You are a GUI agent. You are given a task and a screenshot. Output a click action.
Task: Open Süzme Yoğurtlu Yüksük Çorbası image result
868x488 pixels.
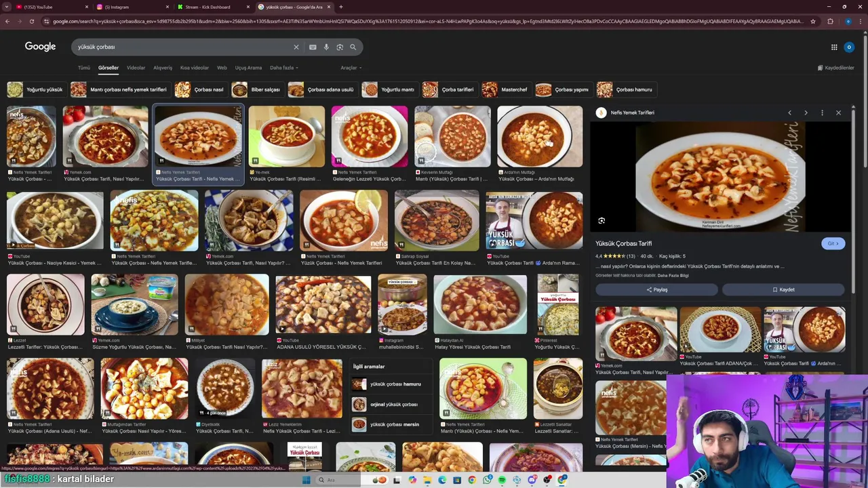coord(134,304)
